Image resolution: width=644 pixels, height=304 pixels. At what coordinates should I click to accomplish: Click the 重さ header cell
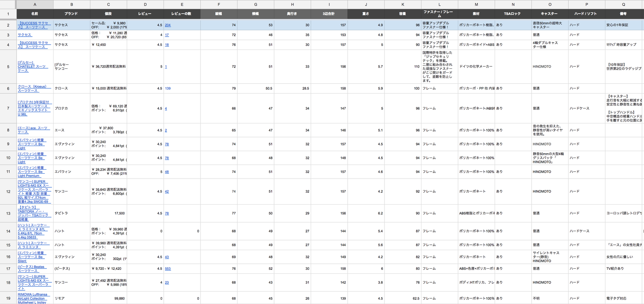(x=366, y=14)
